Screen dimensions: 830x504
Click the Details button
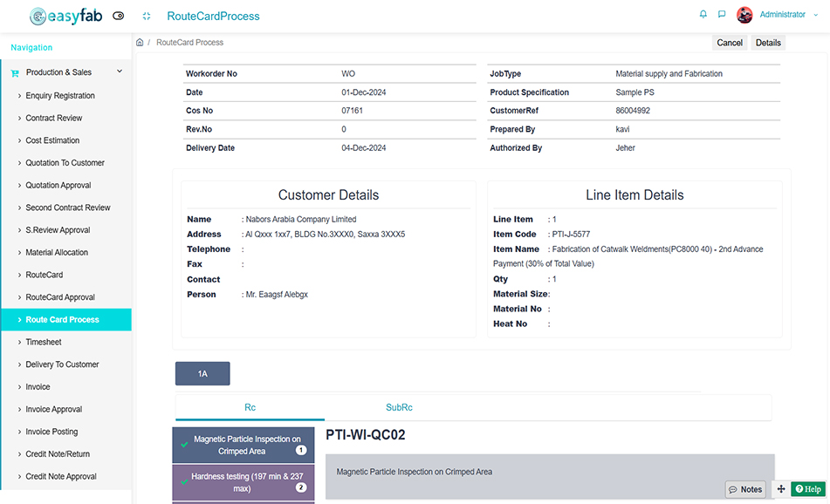(x=768, y=43)
